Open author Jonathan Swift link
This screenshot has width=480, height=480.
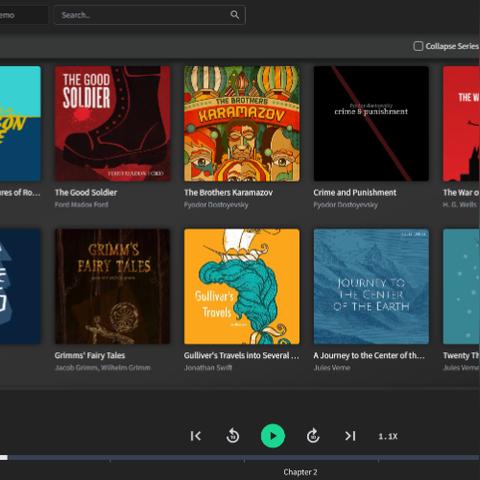click(208, 368)
